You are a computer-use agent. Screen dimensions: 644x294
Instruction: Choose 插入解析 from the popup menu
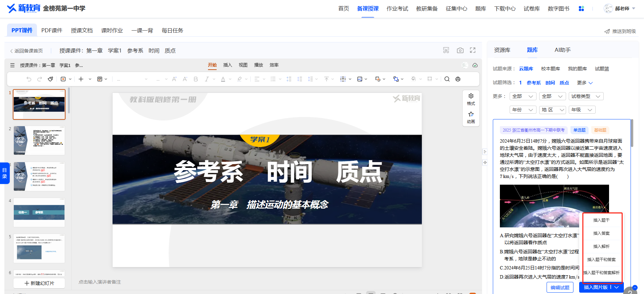coord(601,246)
